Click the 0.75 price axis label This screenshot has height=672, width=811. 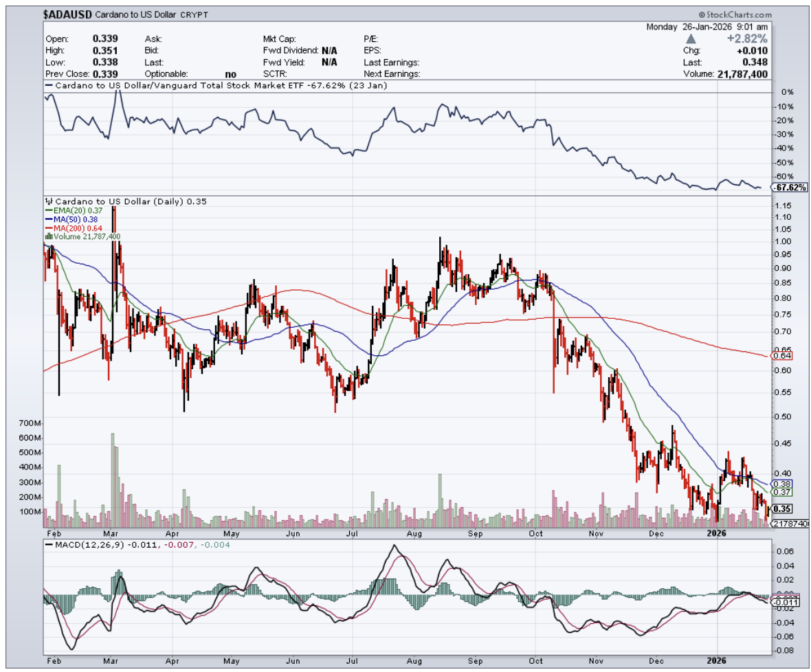783,314
